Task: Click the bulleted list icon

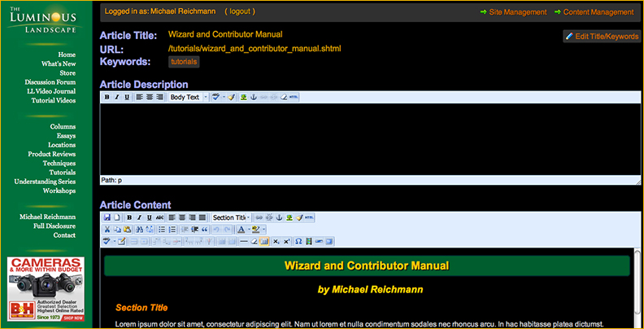Action: point(162,230)
